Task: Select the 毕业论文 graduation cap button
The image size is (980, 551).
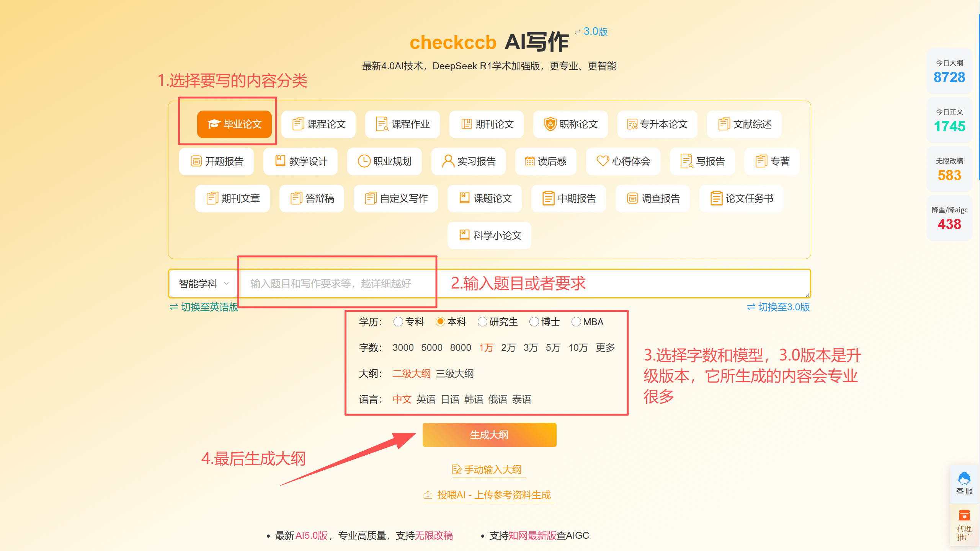Action: pos(234,124)
